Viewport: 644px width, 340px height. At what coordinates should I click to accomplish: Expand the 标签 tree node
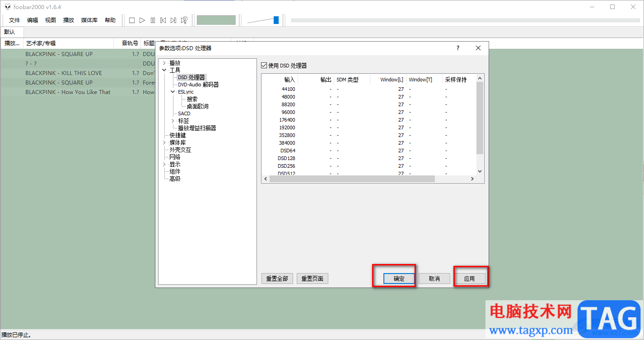pyautogui.click(x=173, y=121)
